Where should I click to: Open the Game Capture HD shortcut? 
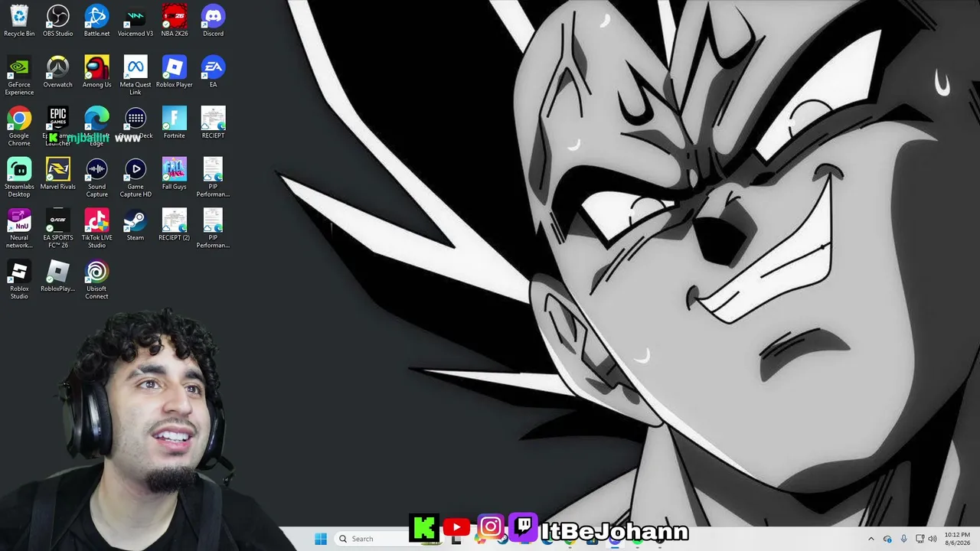pos(136,178)
